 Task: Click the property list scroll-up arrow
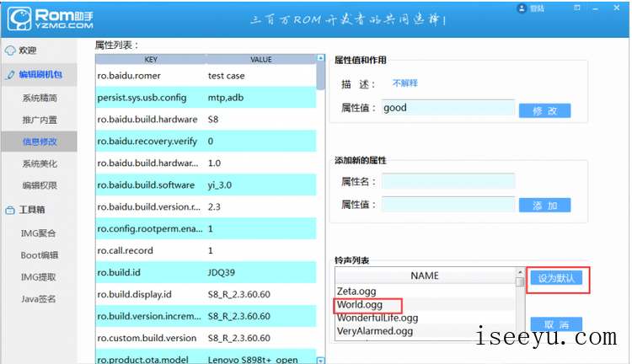[x=320, y=58]
